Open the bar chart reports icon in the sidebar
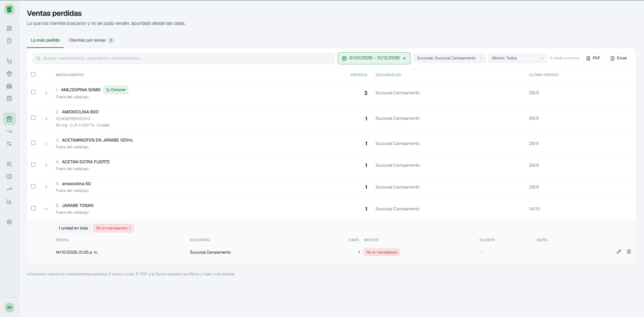644x317 pixels. pyautogui.click(x=9, y=201)
